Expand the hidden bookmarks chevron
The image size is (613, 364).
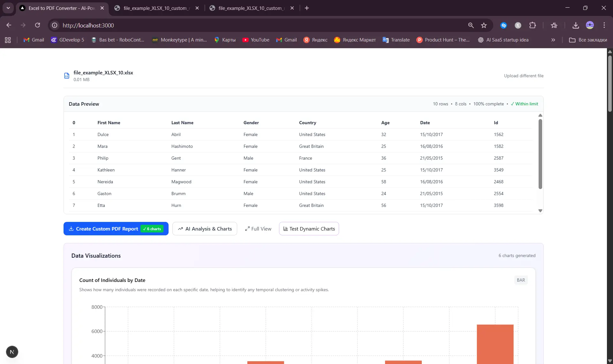click(x=553, y=40)
